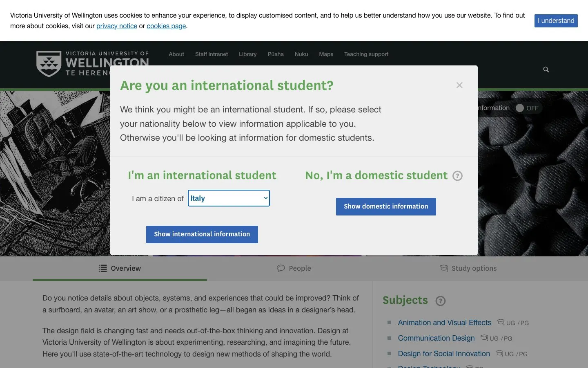588x368 pixels.
Task: Open Animation and Visual Effects subject link
Action: click(445, 323)
